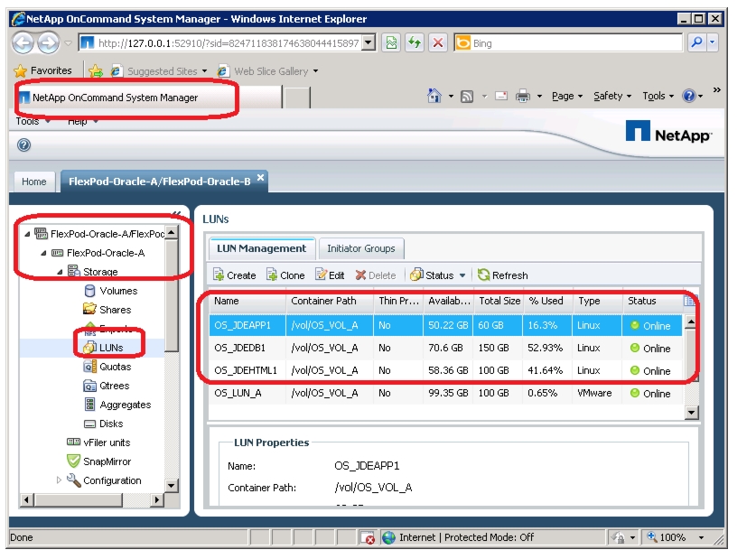Click the NetApp OnCommand System Manager browser tab
The height and width of the screenshot is (559, 756).
149,98
